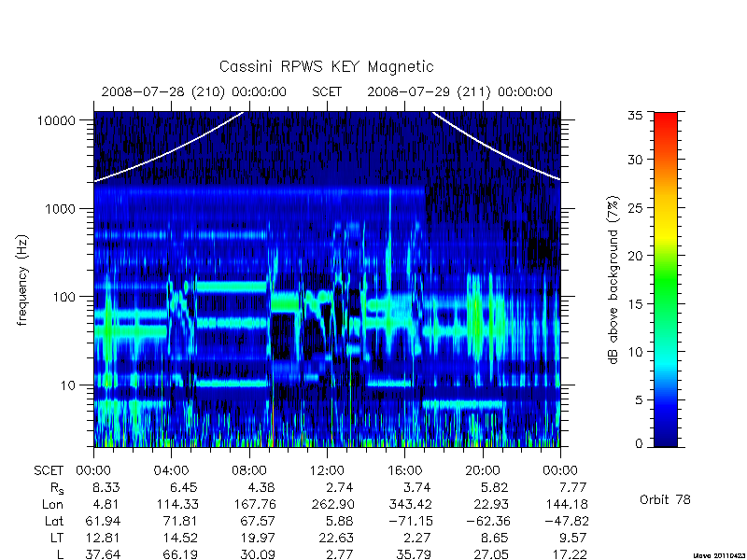Click the "SCET" label between the two dates
The width and height of the screenshot is (747, 560).
pos(327,91)
